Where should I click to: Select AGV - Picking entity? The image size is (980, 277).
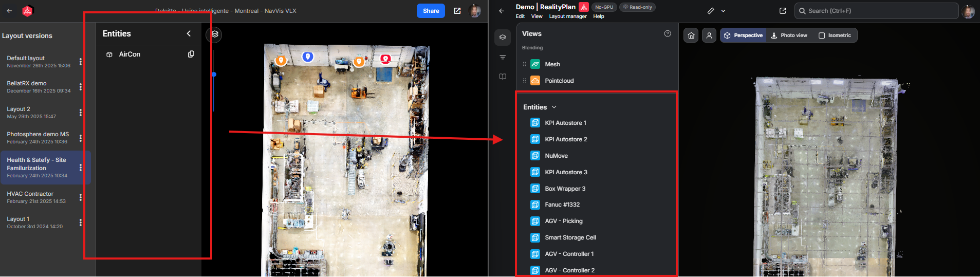[564, 221]
